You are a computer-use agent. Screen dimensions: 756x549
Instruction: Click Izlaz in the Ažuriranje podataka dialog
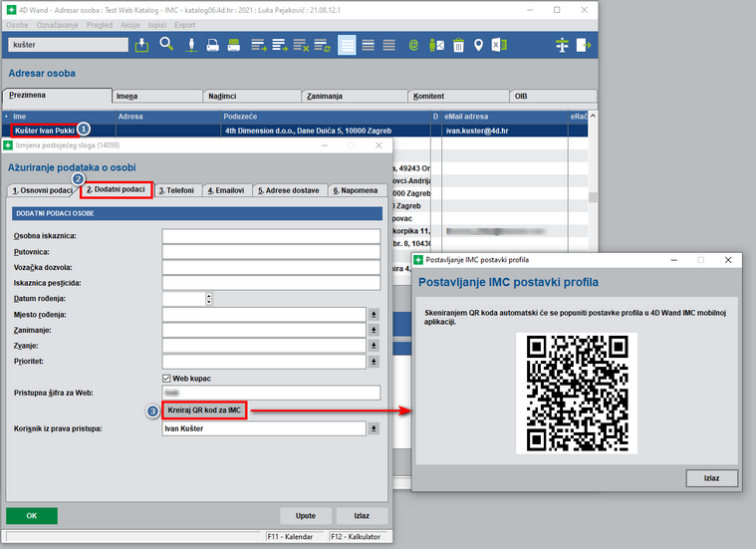pyautogui.click(x=362, y=516)
